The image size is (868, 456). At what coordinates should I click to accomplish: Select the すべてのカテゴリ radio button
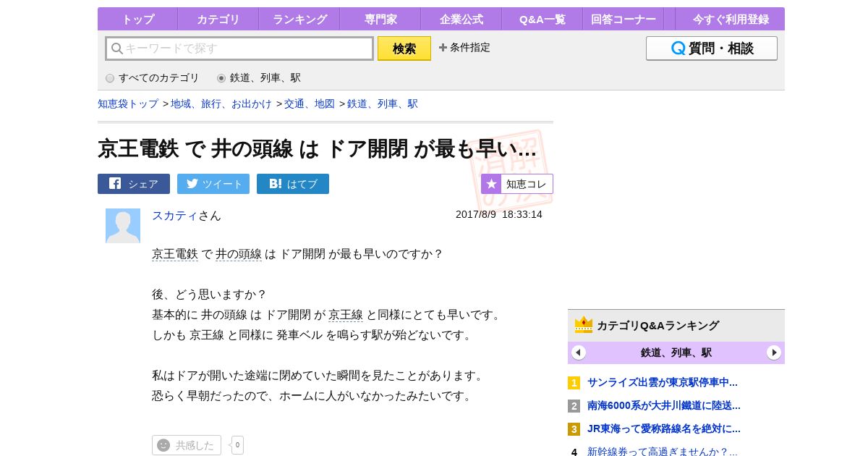coord(110,78)
